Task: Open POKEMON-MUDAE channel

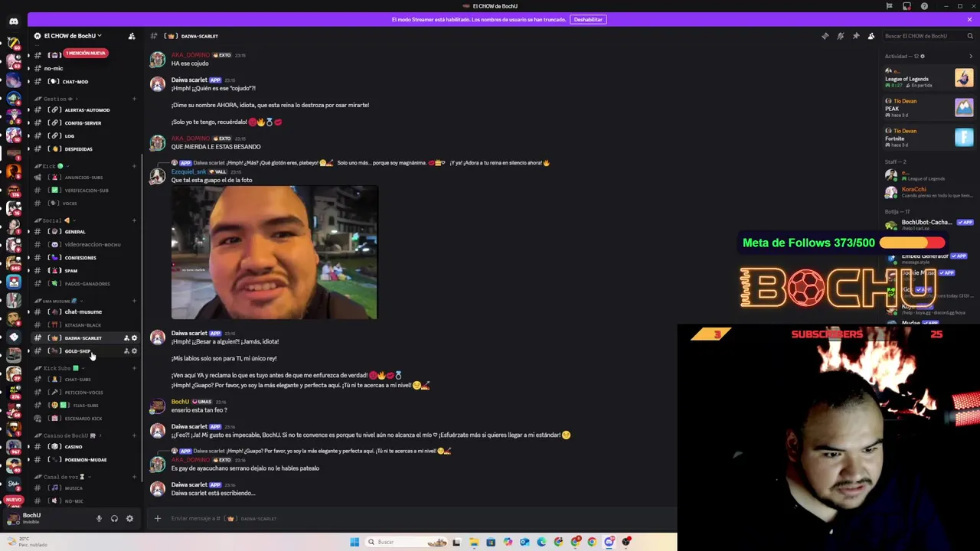Action: [x=85, y=459]
